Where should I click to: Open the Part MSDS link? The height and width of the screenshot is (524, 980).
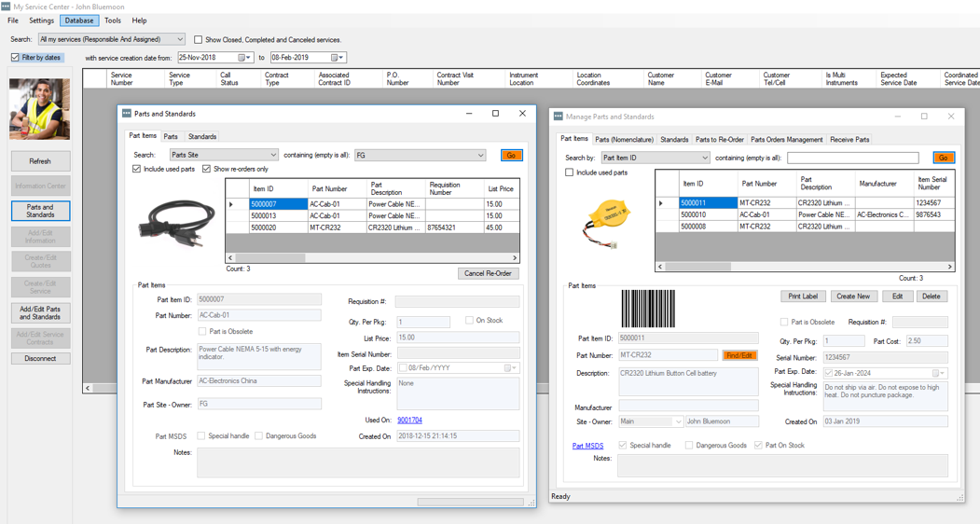tap(588, 446)
